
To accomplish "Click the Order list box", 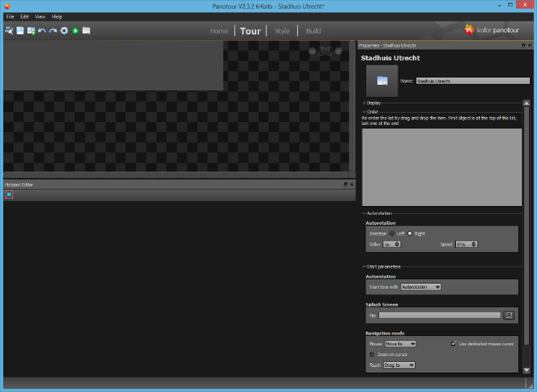I will click(x=442, y=167).
